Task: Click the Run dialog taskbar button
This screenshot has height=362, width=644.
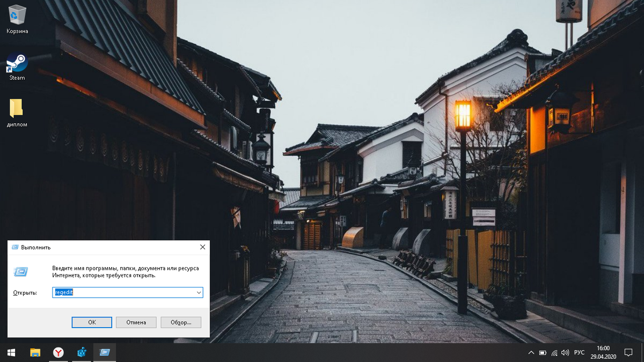Action: click(105, 352)
